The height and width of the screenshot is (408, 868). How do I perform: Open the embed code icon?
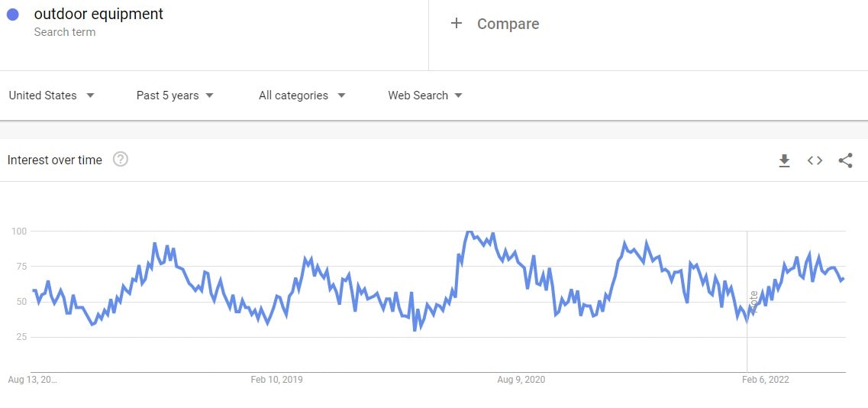pyautogui.click(x=815, y=160)
